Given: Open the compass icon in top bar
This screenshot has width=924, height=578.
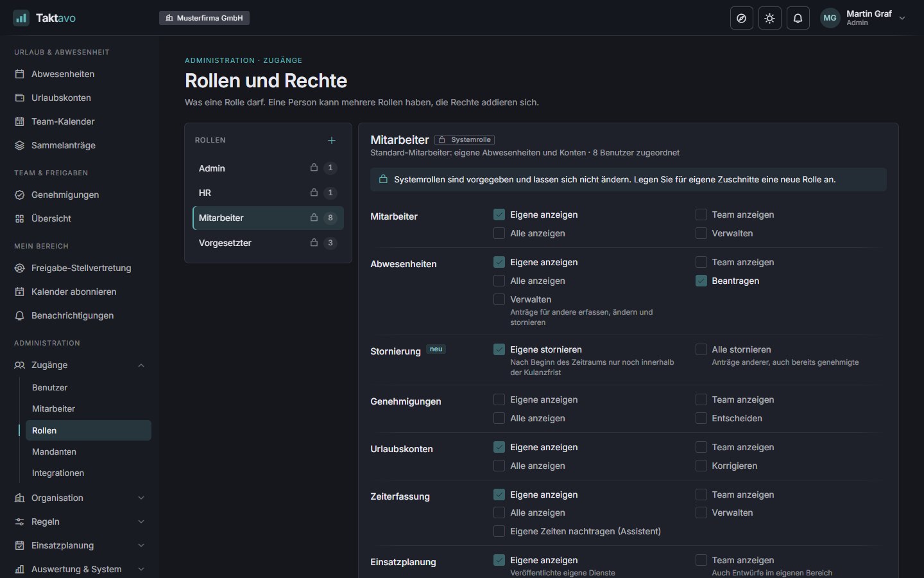Looking at the screenshot, I should point(742,18).
